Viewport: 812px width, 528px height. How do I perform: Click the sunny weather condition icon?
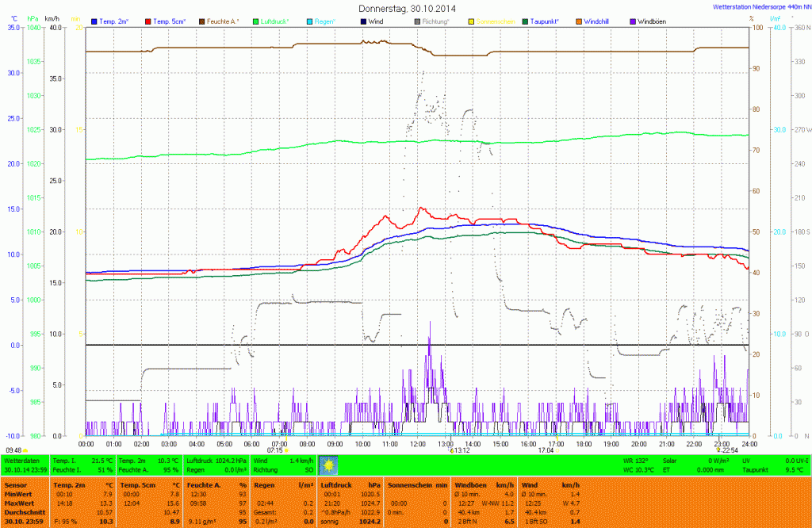pos(328,465)
